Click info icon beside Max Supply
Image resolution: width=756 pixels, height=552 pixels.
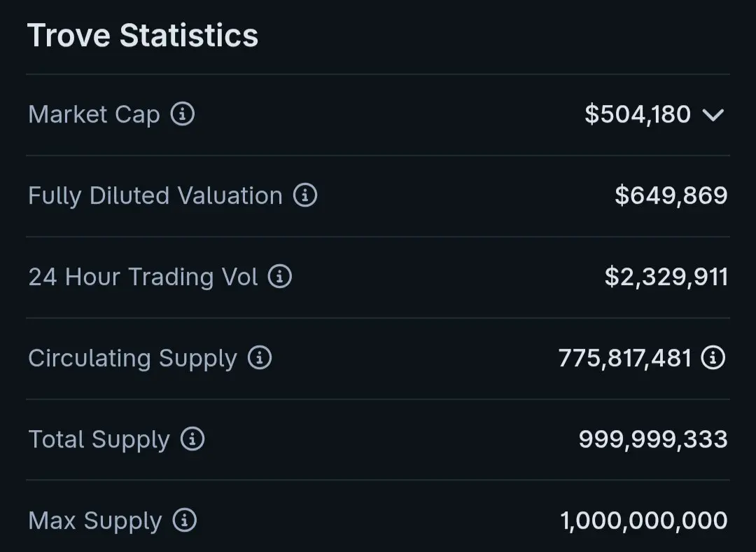coord(185,520)
